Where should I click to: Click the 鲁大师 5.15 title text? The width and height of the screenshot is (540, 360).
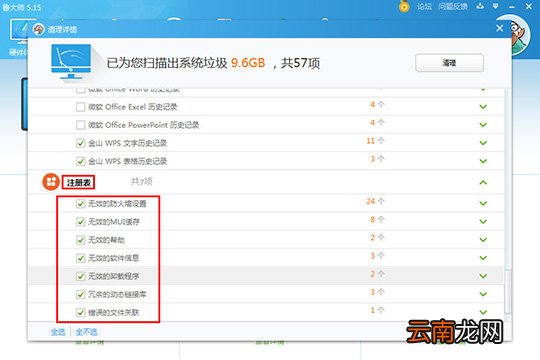tap(21, 7)
